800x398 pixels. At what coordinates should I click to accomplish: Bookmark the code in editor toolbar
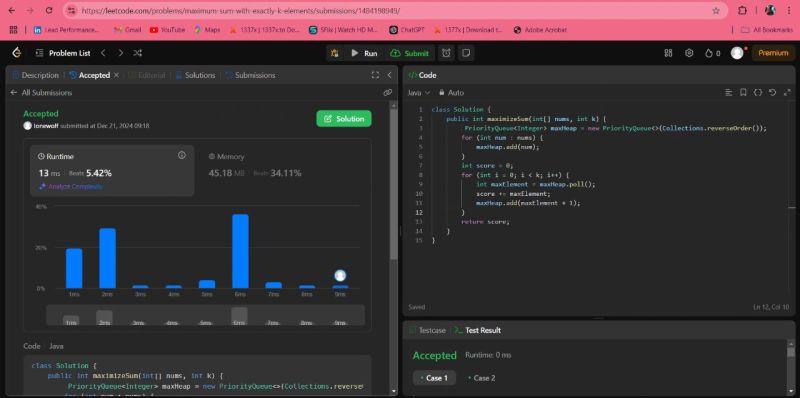point(743,92)
